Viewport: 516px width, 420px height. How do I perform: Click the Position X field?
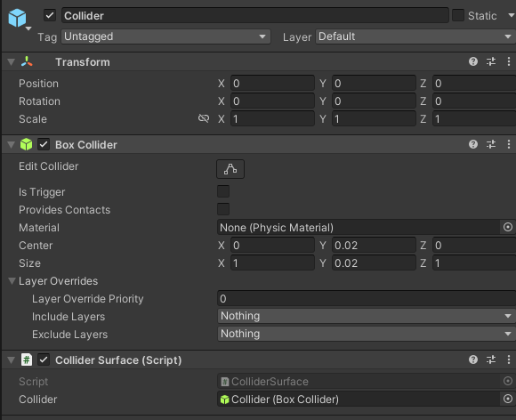coord(272,84)
